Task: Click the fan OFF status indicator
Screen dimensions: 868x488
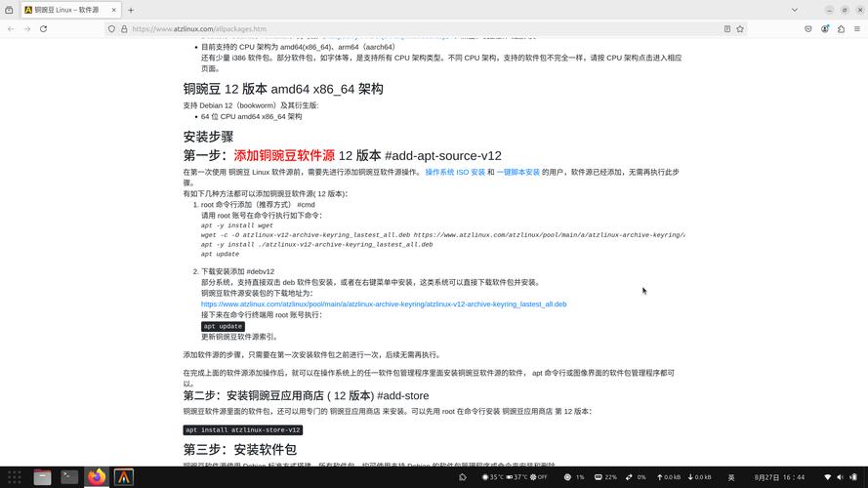Action: pos(539,477)
